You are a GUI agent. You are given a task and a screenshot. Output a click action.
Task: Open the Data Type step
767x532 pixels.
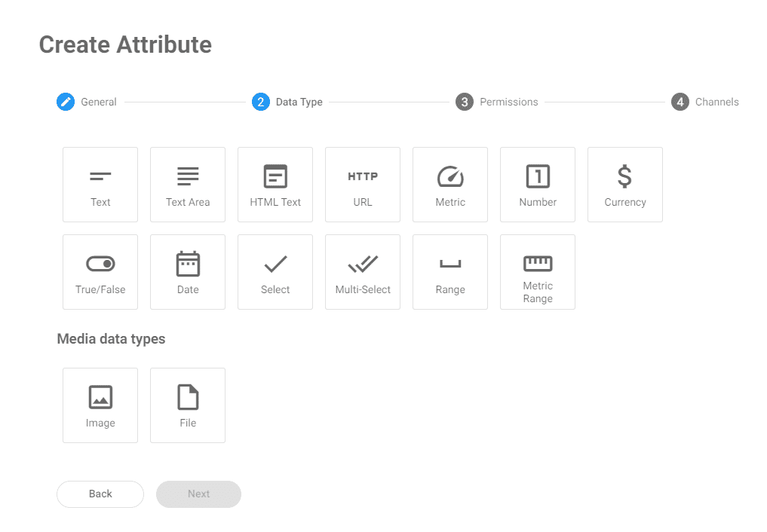point(287,102)
